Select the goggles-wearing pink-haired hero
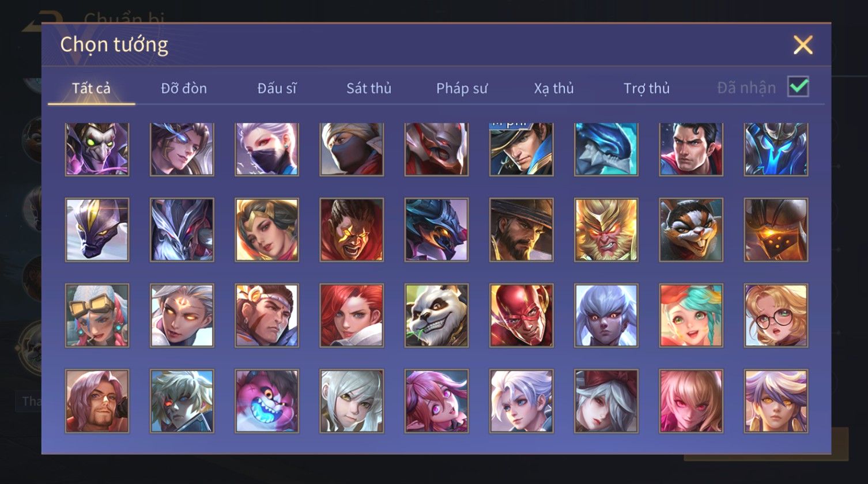 tap(97, 315)
